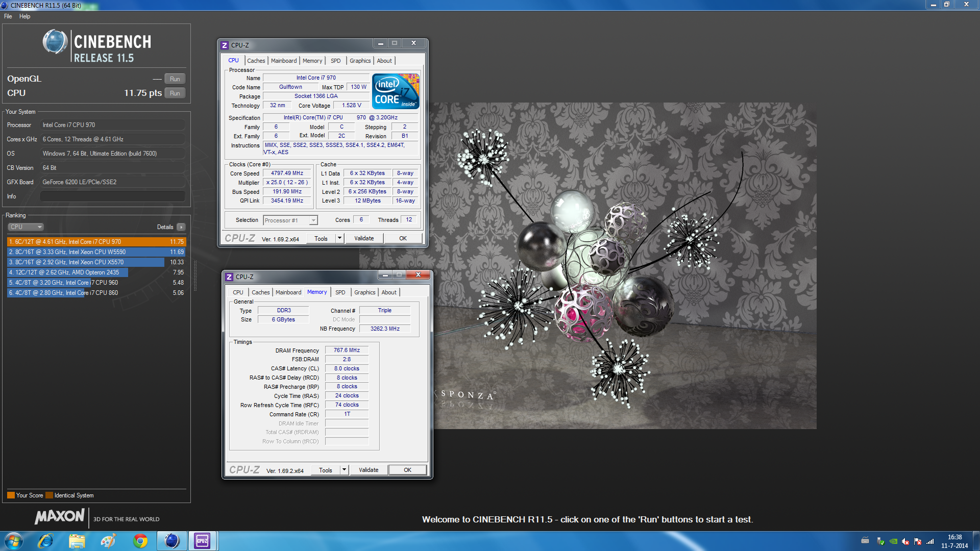Click the MAXON logo at bottom left

(x=59, y=516)
